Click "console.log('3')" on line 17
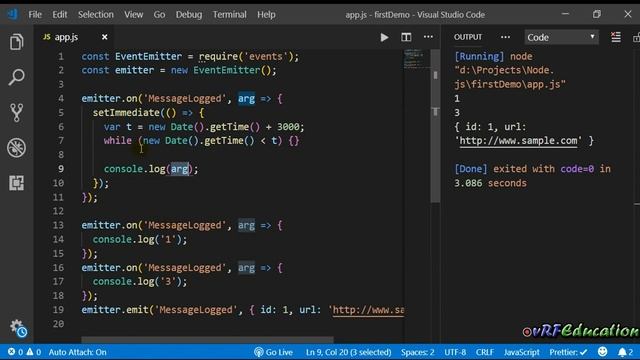Viewport: 640px width, 360px height. (x=137, y=282)
